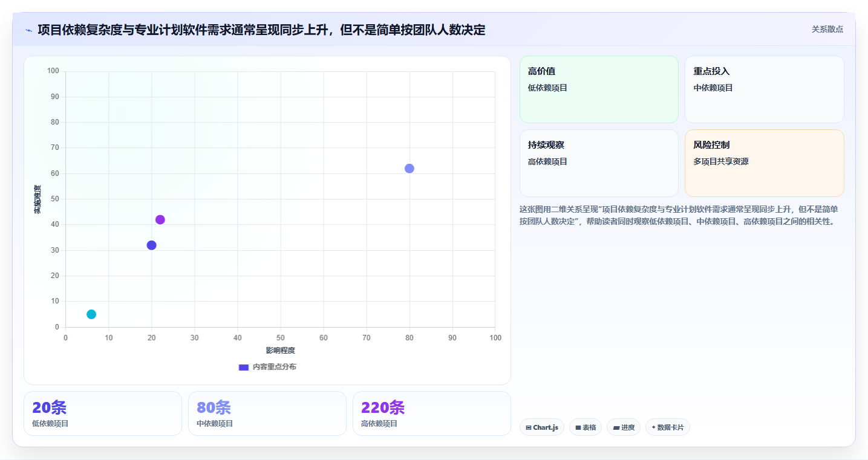Click the 100 label on the y-axis
Screen dimensions: 868x460
click(x=53, y=71)
